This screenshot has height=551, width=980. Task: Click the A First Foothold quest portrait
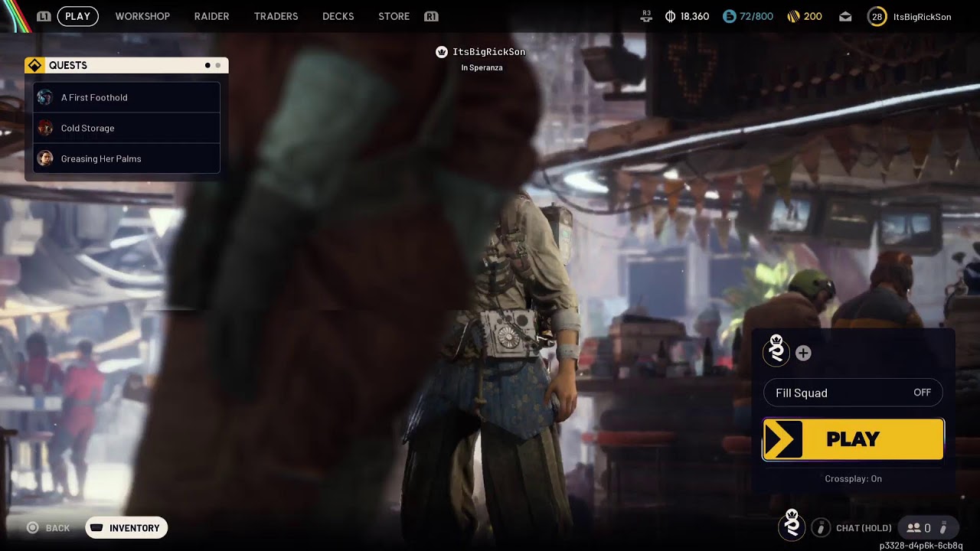pyautogui.click(x=45, y=97)
